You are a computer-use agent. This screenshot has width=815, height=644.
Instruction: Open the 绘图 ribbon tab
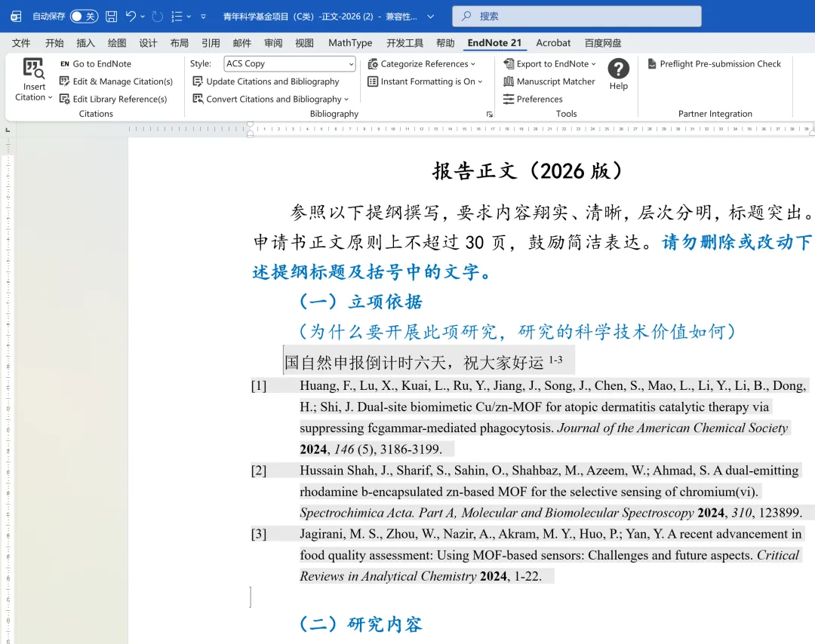tap(116, 43)
